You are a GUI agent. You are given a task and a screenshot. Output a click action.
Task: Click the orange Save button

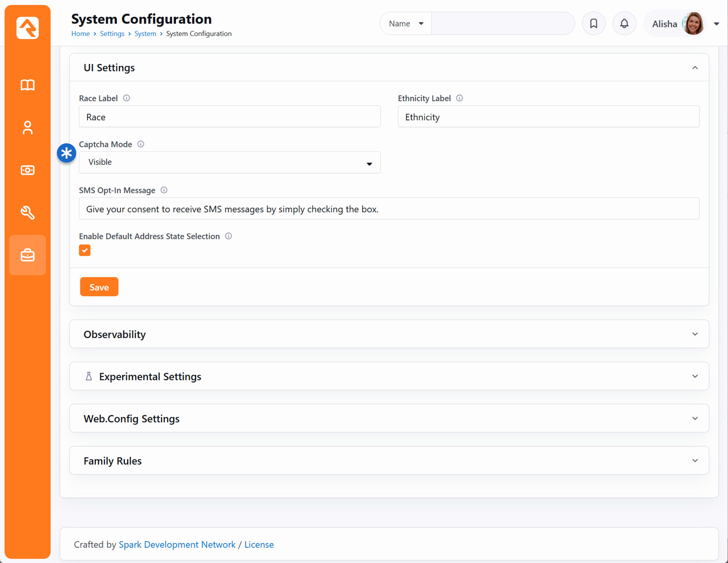[x=99, y=287]
